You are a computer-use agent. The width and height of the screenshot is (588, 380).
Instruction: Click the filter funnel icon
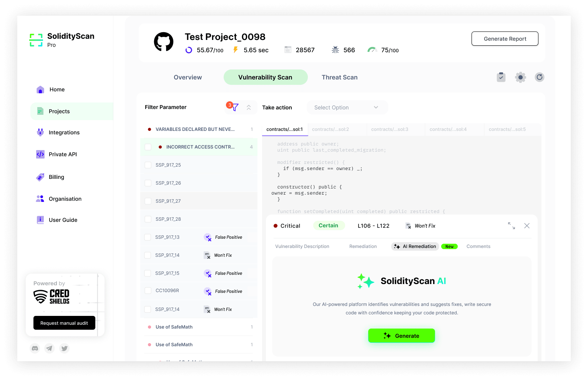point(235,107)
